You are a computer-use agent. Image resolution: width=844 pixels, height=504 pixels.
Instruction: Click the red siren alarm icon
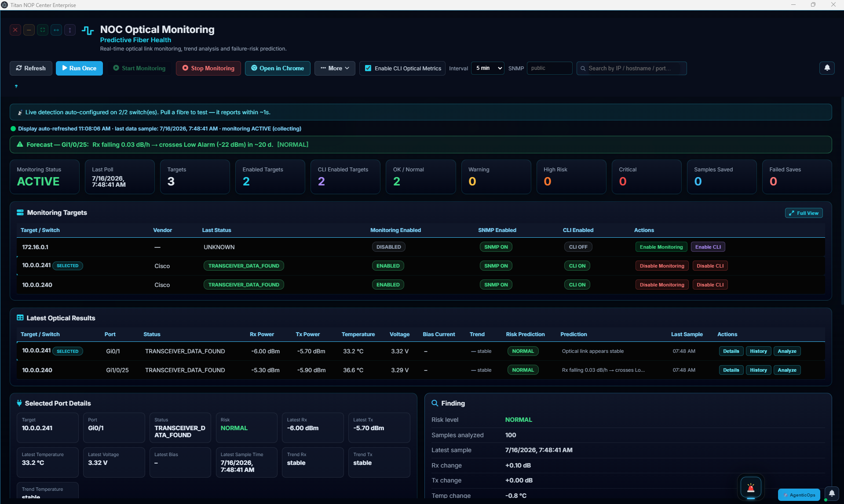751,487
